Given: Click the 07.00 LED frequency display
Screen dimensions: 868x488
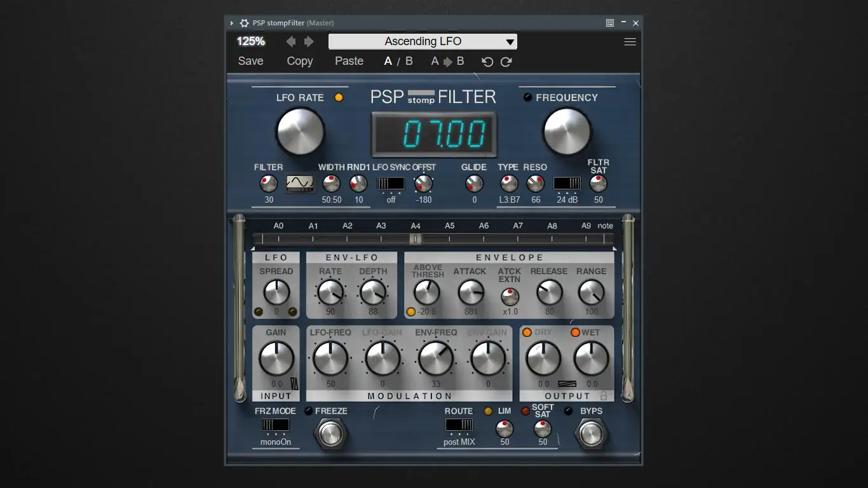Looking at the screenshot, I should 433,133.
